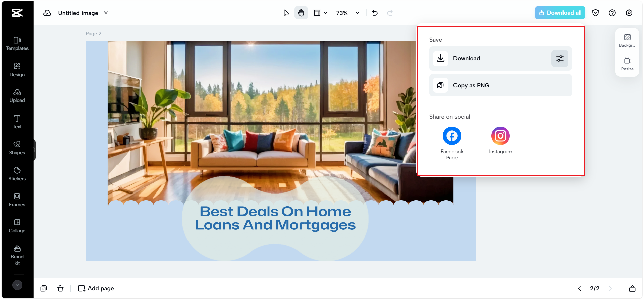Select the pointer selection tool
Viewport: 644px width, 300px height.
(286, 13)
